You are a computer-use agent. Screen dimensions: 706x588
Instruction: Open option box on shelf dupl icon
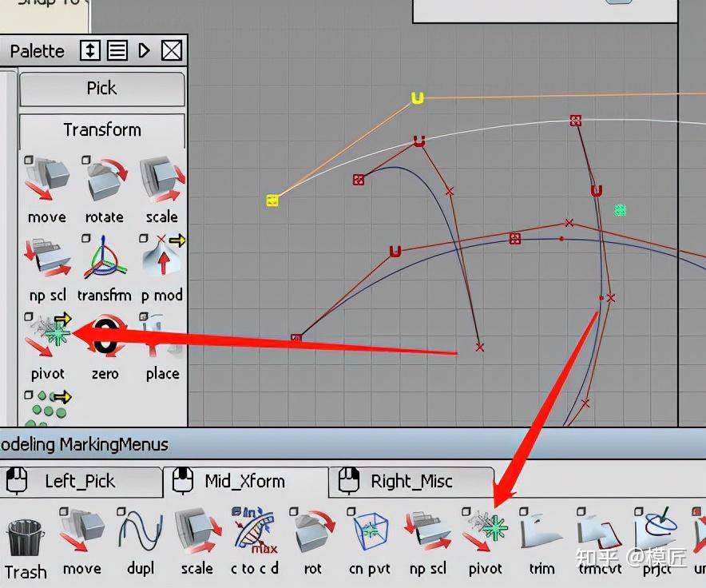(x=121, y=511)
